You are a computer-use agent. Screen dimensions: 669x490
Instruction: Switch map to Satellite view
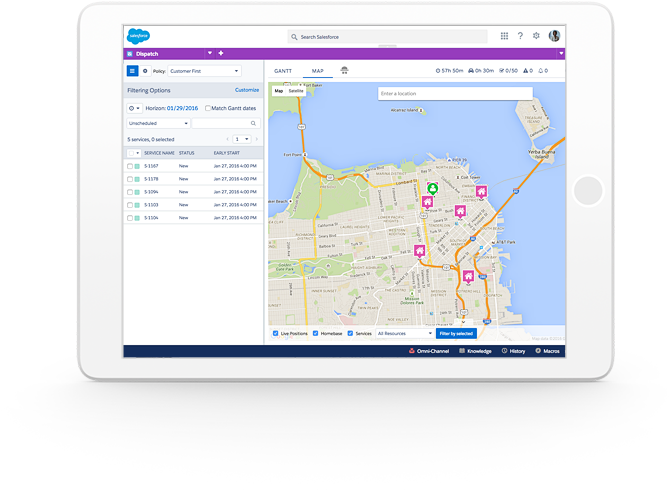click(296, 91)
